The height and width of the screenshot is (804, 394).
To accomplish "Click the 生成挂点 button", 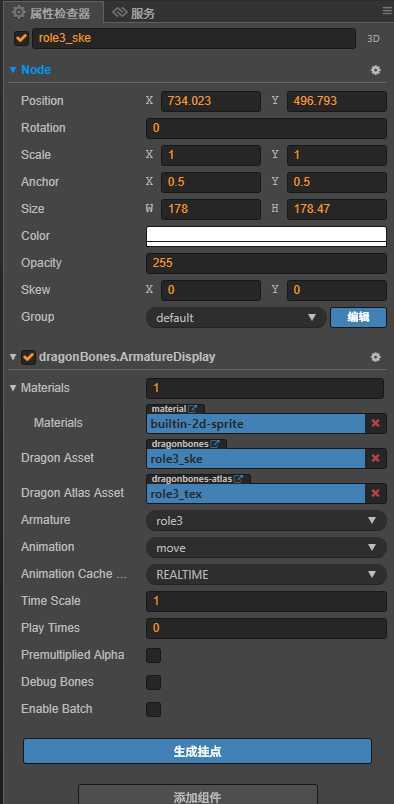I will coord(197,751).
